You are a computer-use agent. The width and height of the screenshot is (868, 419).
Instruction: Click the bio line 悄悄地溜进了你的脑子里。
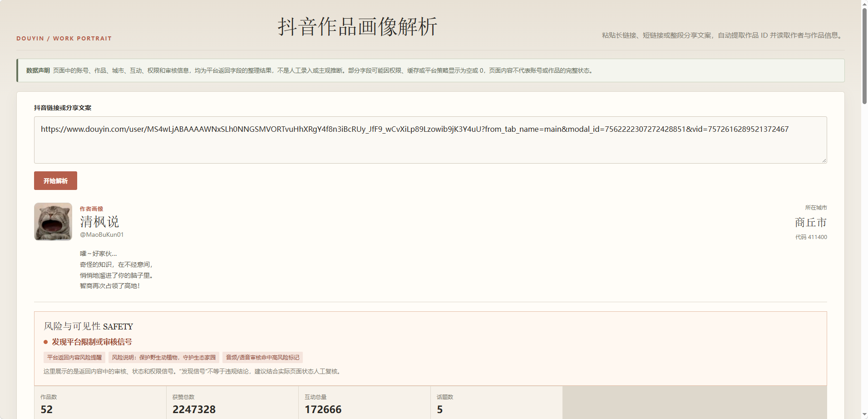coord(117,275)
